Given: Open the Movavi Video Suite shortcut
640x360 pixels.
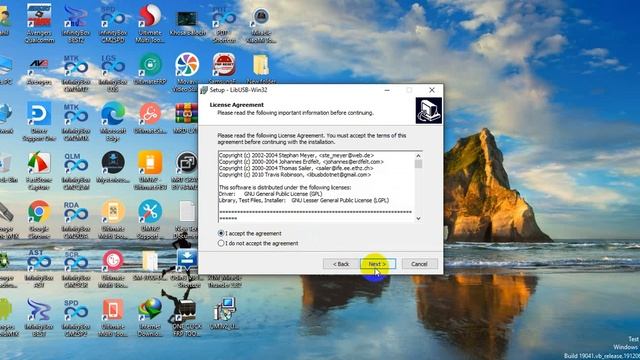Looking at the screenshot, I should point(187,72).
